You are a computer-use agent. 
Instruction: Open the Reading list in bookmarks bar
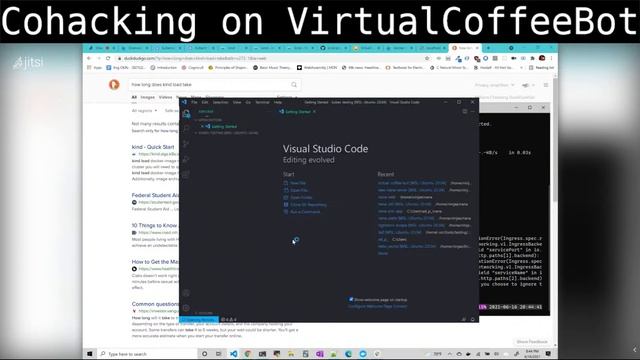(x=541, y=67)
